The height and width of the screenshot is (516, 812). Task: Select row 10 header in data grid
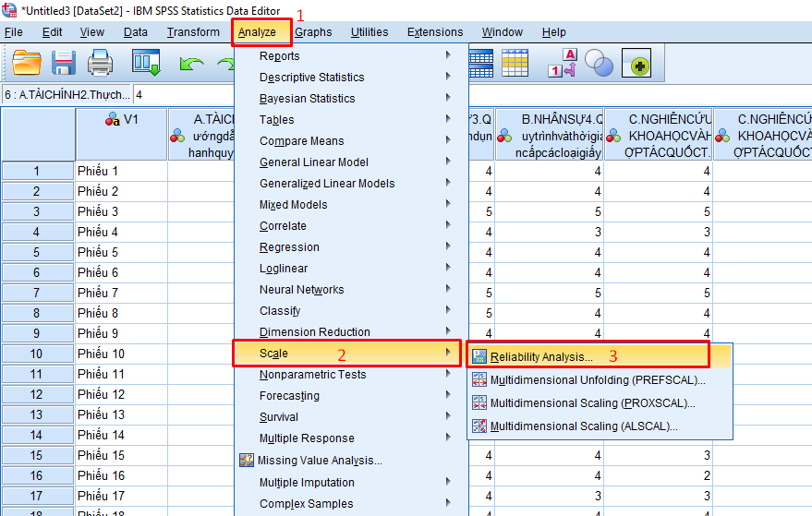37,354
